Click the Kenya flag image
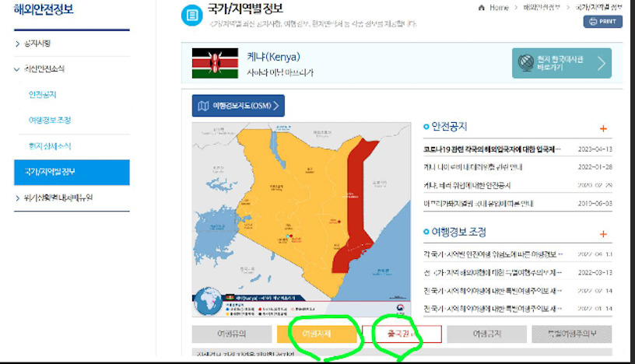 click(215, 63)
